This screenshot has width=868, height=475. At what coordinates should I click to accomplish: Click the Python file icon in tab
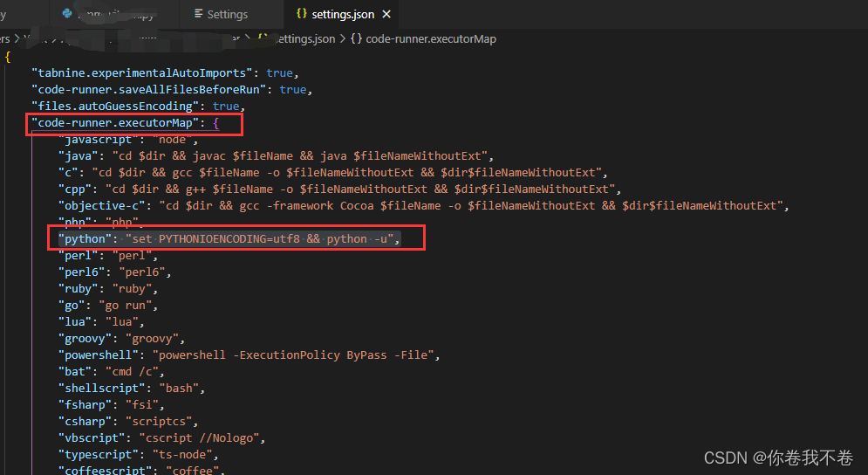pyautogui.click(x=67, y=14)
